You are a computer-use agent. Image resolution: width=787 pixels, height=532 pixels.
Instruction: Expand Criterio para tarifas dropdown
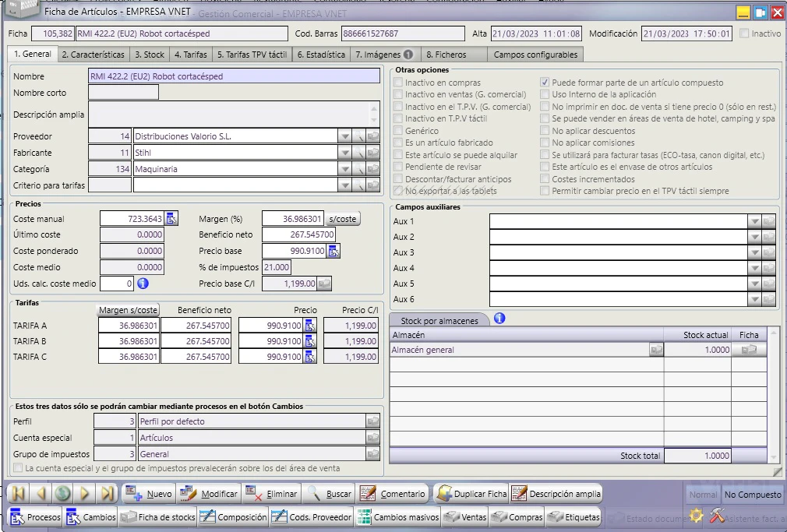click(x=345, y=185)
